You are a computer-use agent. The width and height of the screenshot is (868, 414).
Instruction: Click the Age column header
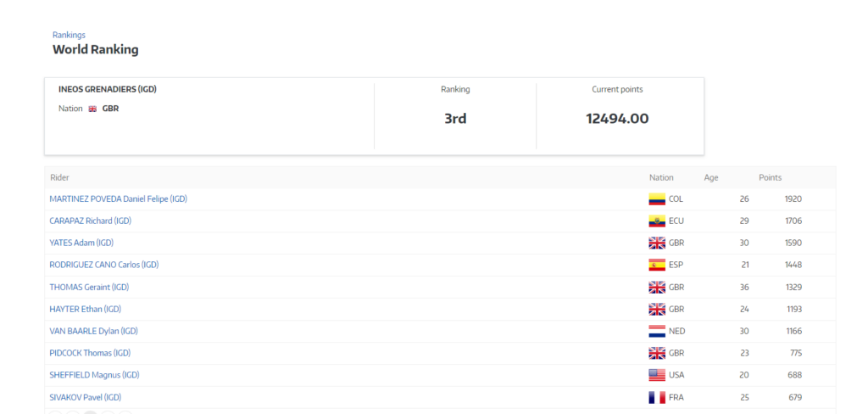(710, 178)
